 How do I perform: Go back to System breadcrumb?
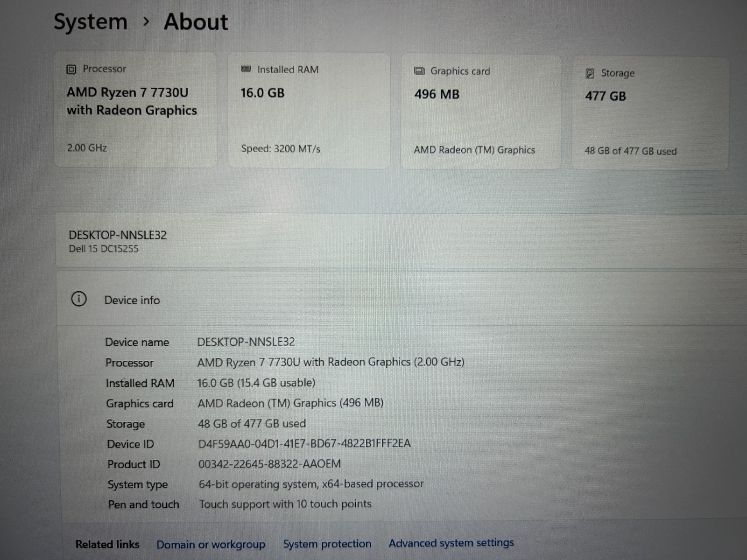click(91, 21)
